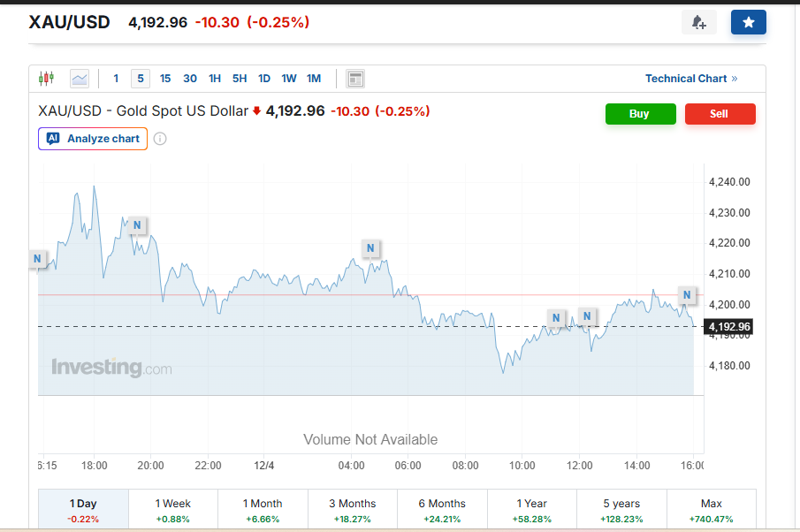Select the 15 minute interval
This screenshot has height=532, width=800.
point(165,79)
